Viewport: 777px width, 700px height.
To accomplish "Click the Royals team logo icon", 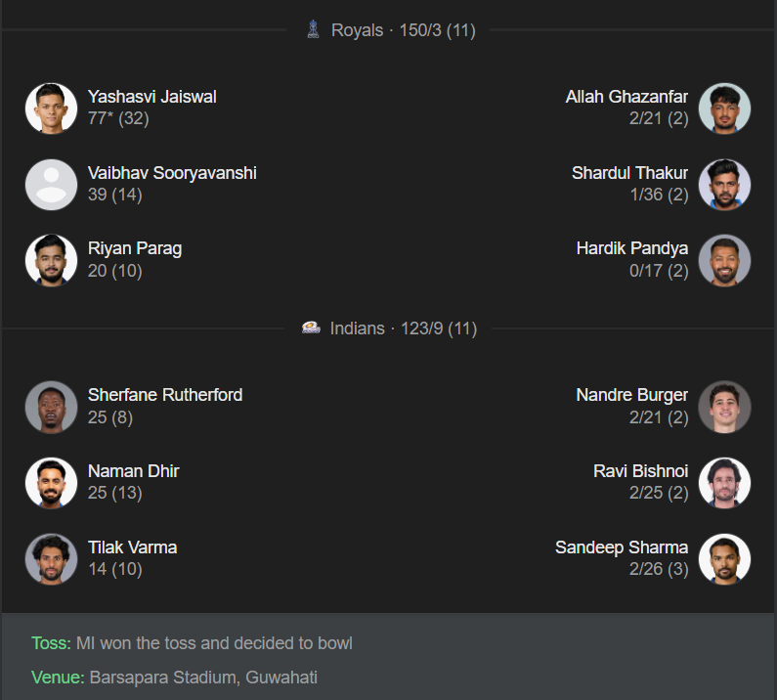I will 314,29.
